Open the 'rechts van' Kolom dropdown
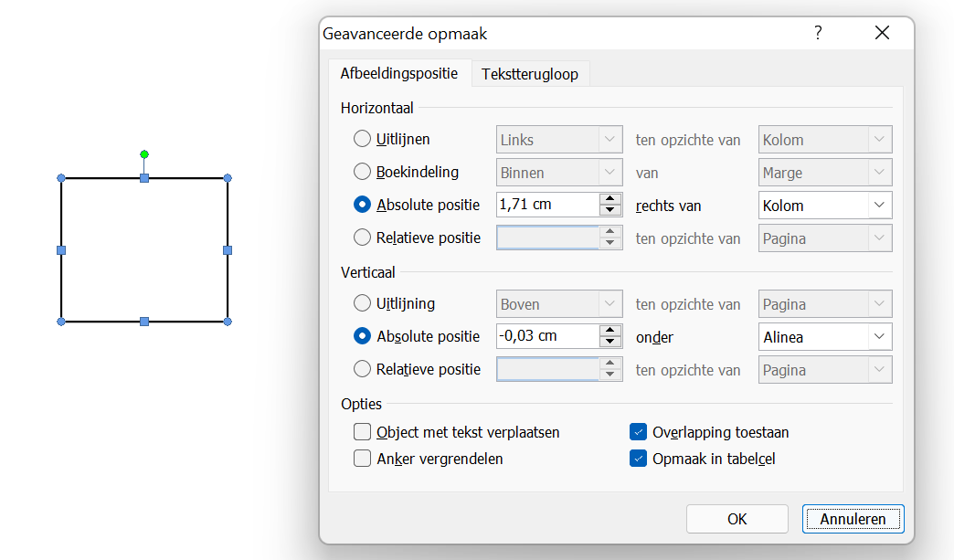This screenshot has width=954, height=560. tap(825, 206)
